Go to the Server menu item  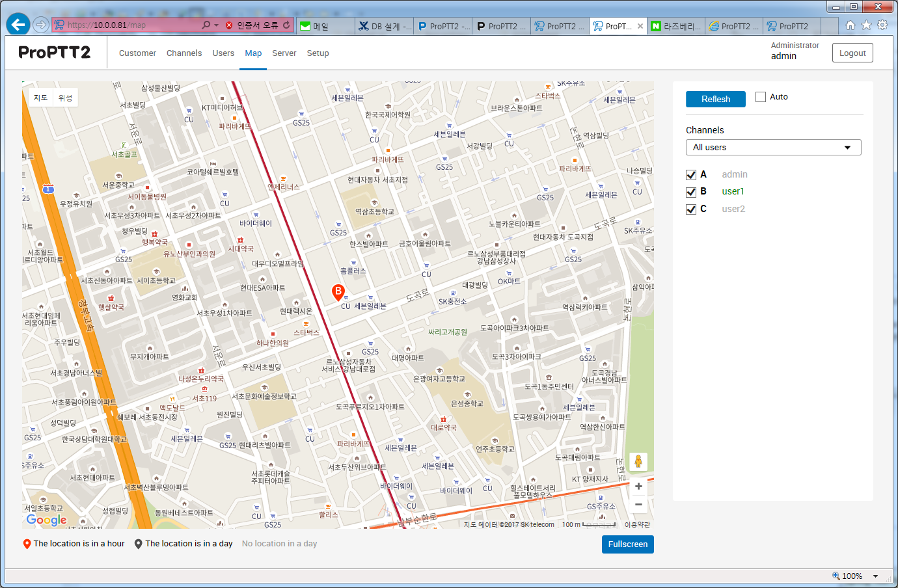(284, 53)
